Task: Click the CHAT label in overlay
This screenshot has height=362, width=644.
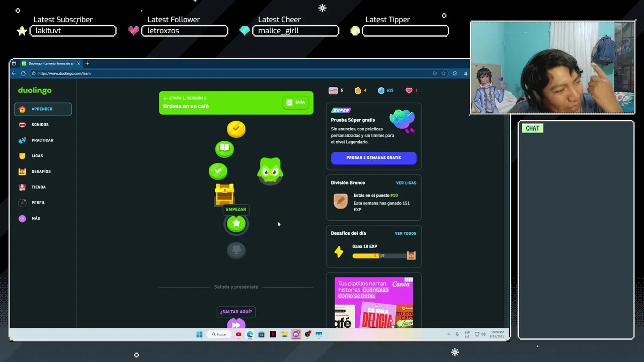Action: tap(532, 128)
